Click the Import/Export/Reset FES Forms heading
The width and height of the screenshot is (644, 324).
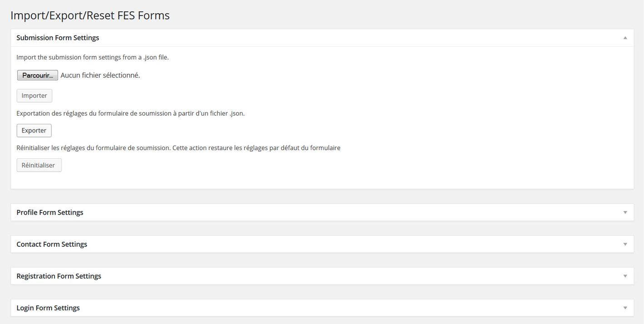(x=90, y=15)
